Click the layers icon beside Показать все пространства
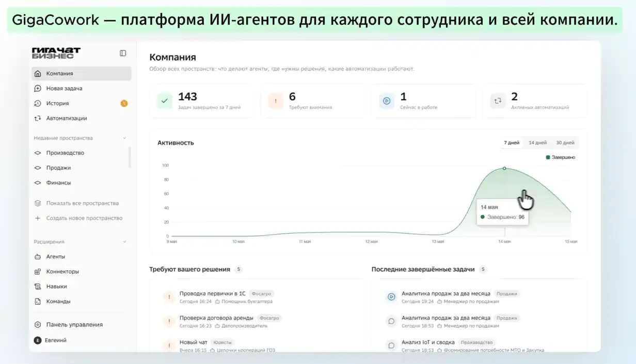This screenshot has width=636, height=364. coord(38,203)
